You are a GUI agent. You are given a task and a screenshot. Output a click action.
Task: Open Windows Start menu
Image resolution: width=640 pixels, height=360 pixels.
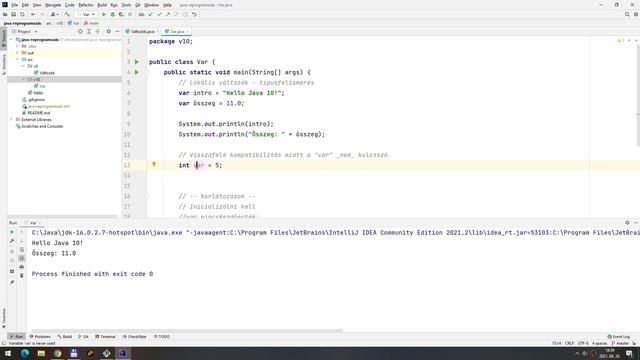8,353
